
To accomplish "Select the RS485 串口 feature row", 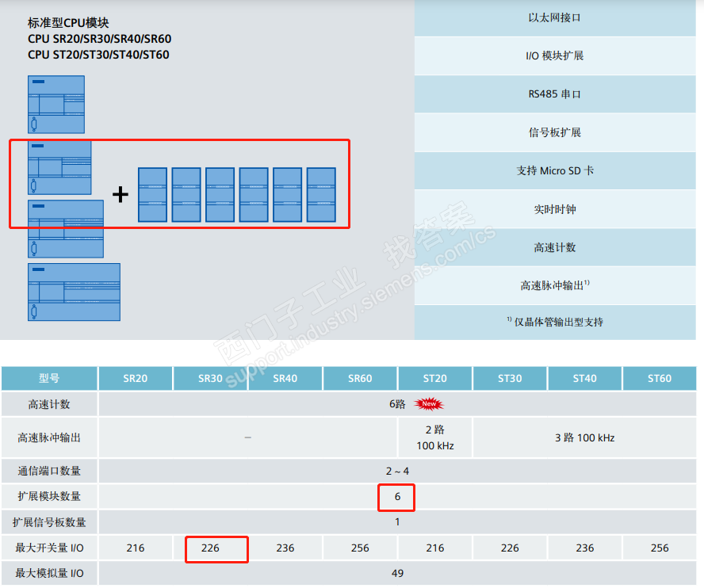I will pyautogui.click(x=555, y=94).
